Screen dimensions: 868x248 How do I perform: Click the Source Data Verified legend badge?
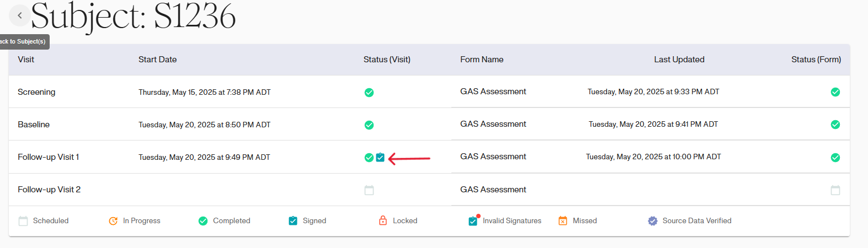(x=652, y=221)
